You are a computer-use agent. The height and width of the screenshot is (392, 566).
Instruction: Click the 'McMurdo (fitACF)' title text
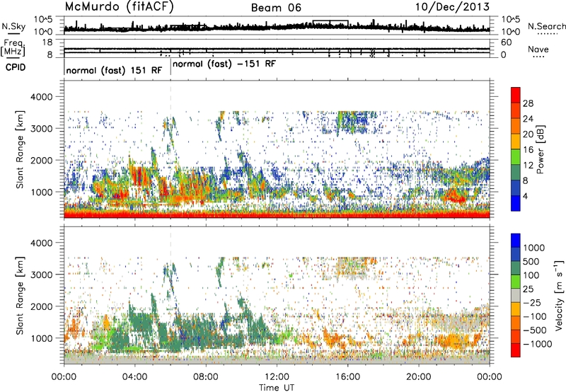click(119, 7)
